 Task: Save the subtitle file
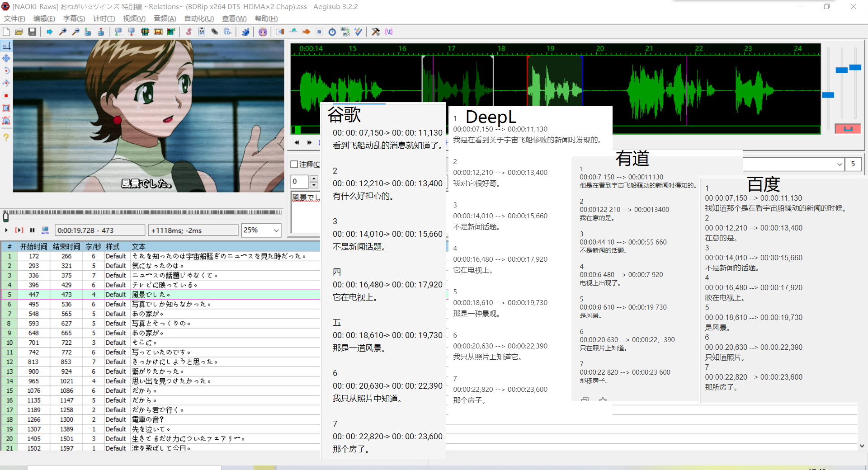(32, 32)
